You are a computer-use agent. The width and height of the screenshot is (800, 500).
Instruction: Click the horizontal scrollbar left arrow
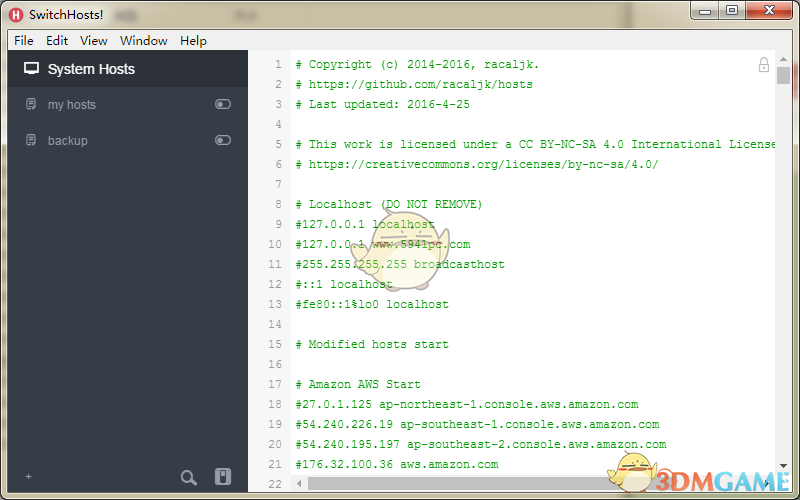(299, 483)
